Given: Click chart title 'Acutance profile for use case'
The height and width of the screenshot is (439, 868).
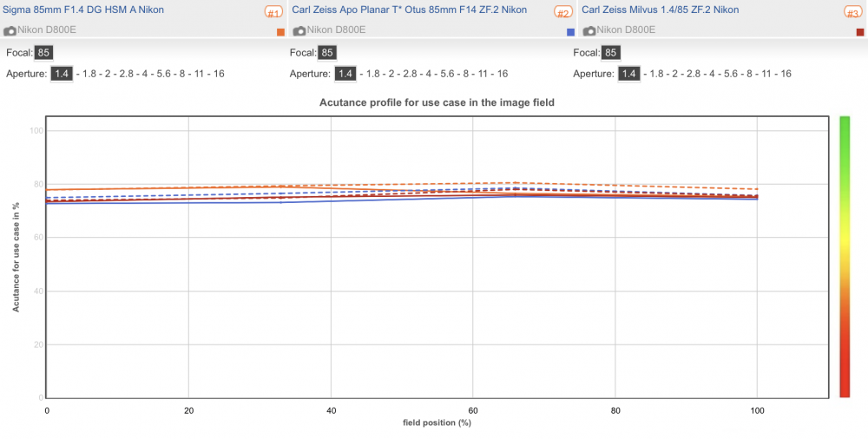Looking at the screenshot, I should 437,102.
